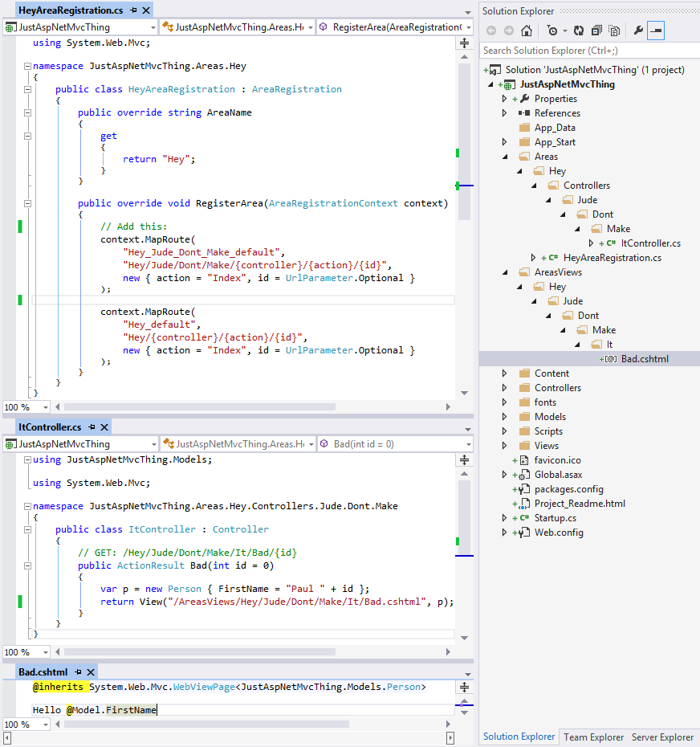
Task: Click the grayed Forward arrow in Solution Explorer
Action: click(509, 31)
